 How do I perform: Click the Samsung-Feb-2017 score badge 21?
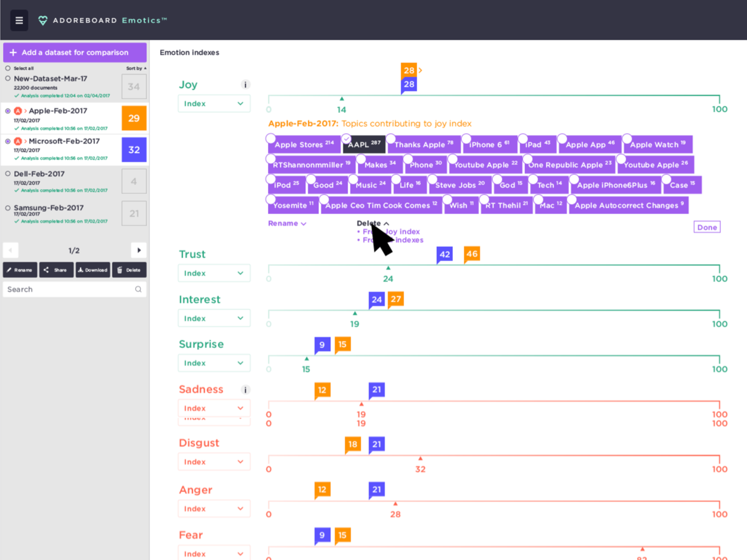tap(134, 214)
